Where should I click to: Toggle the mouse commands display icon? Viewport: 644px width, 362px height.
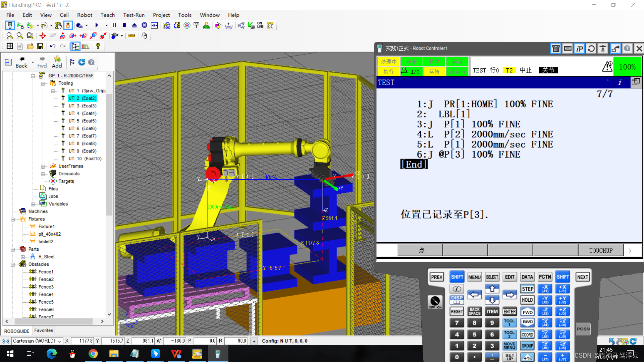click(x=145, y=36)
